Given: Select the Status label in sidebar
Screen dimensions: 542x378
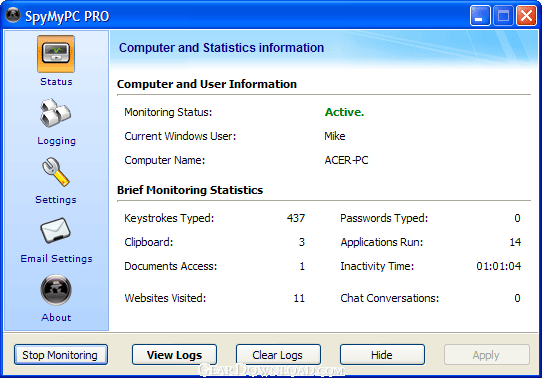Looking at the screenshot, I should 56,82.
